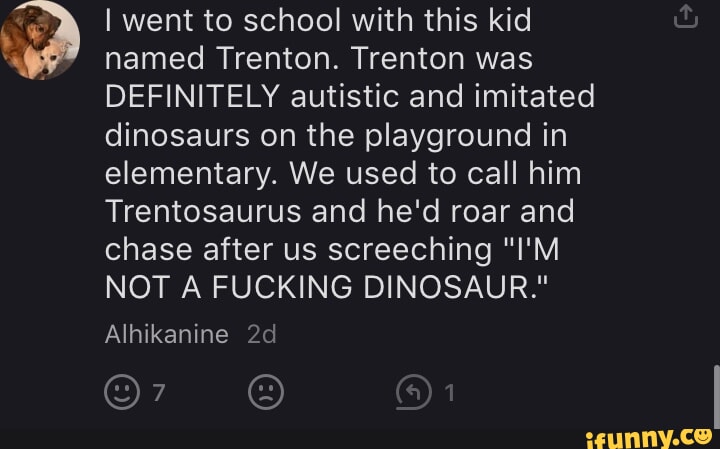The width and height of the screenshot is (720, 449).
Task: Click the scrollbar thumb at right edge
Action: (716, 396)
